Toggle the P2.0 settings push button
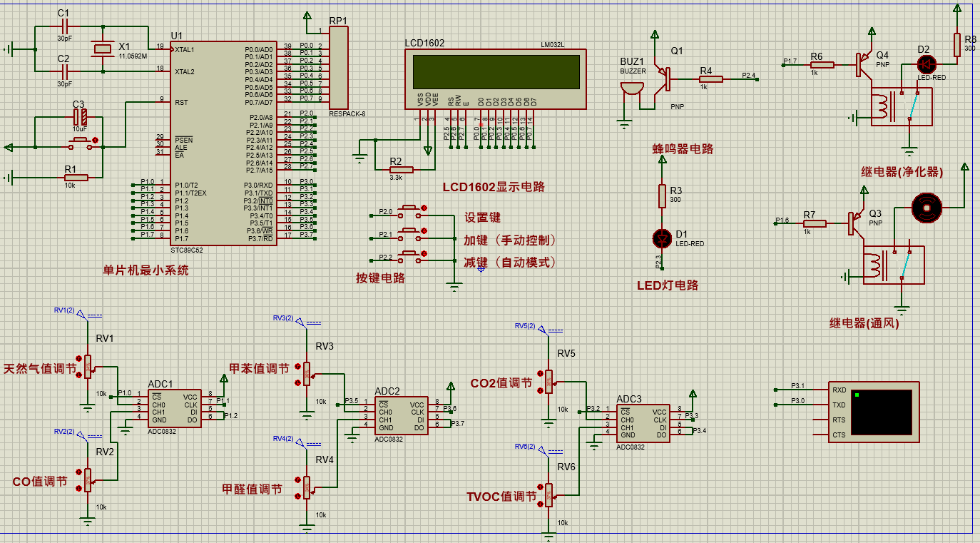The width and height of the screenshot is (980, 543). pos(410,212)
